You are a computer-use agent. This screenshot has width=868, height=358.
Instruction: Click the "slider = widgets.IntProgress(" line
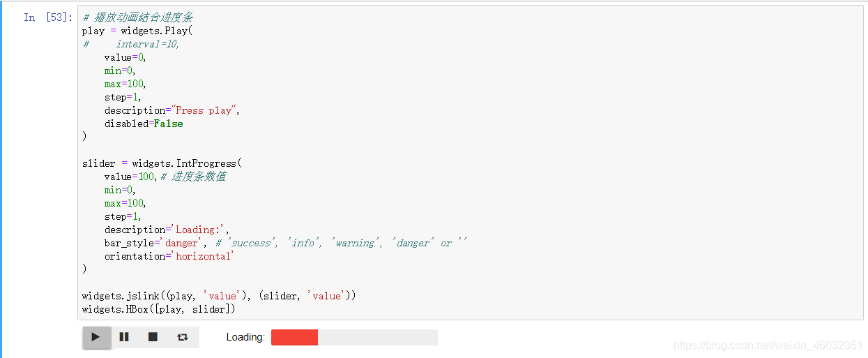point(162,163)
